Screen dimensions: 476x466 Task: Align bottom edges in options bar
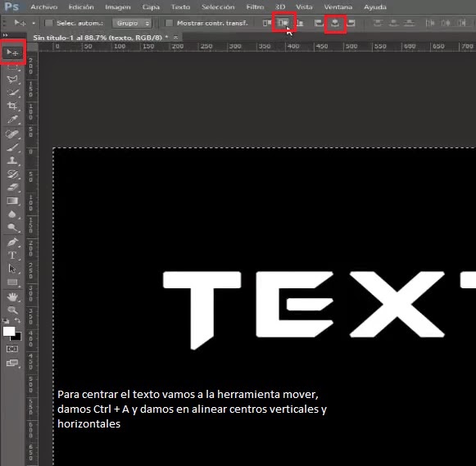[300, 23]
